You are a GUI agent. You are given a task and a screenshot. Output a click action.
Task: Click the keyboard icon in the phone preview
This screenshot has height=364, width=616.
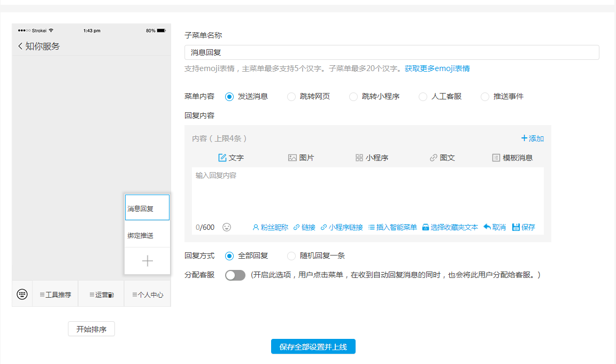pos(21,293)
